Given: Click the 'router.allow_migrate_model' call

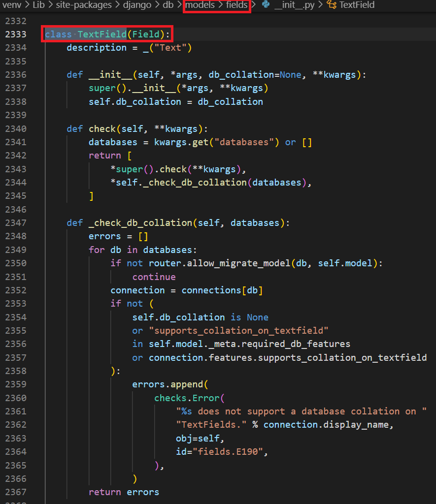Looking at the screenshot, I should coord(219,263).
